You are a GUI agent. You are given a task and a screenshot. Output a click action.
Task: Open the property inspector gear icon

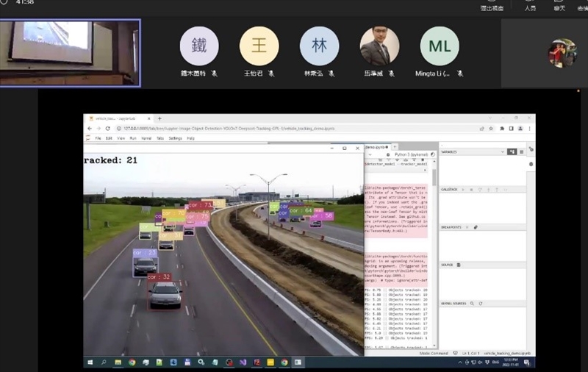(x=531, y=164)
